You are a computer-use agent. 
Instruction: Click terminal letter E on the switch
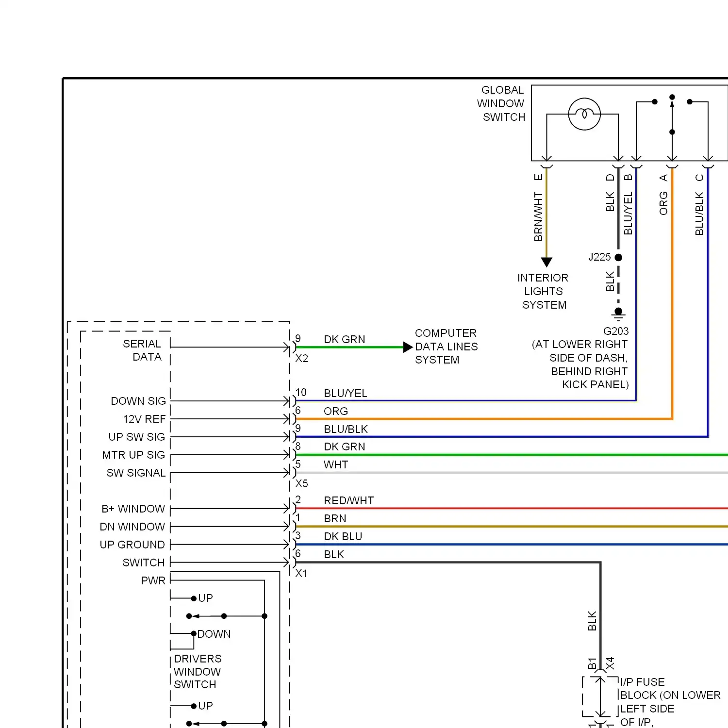click(538, 178)
